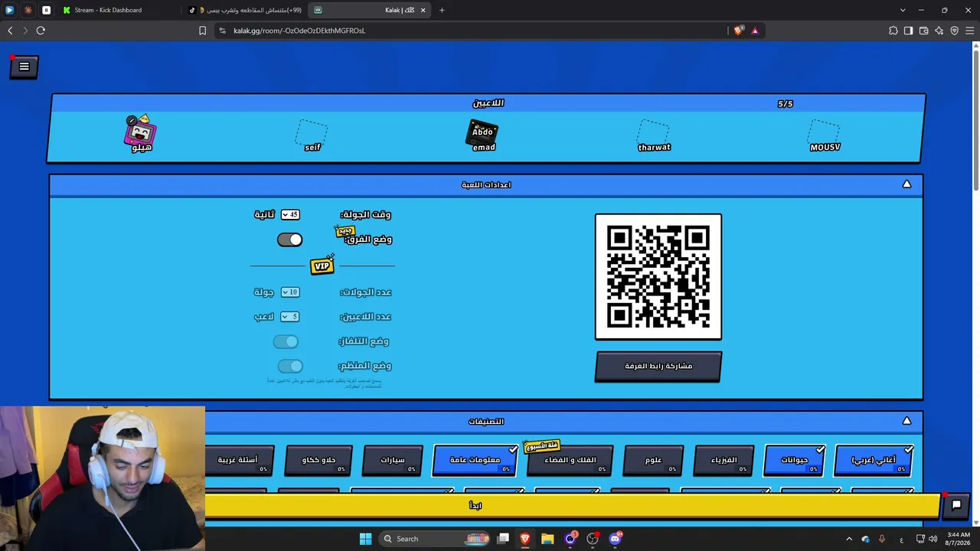The image size is (980, 551).
Task: Open the Brave Wallet icon
Action: click(923, 31)
